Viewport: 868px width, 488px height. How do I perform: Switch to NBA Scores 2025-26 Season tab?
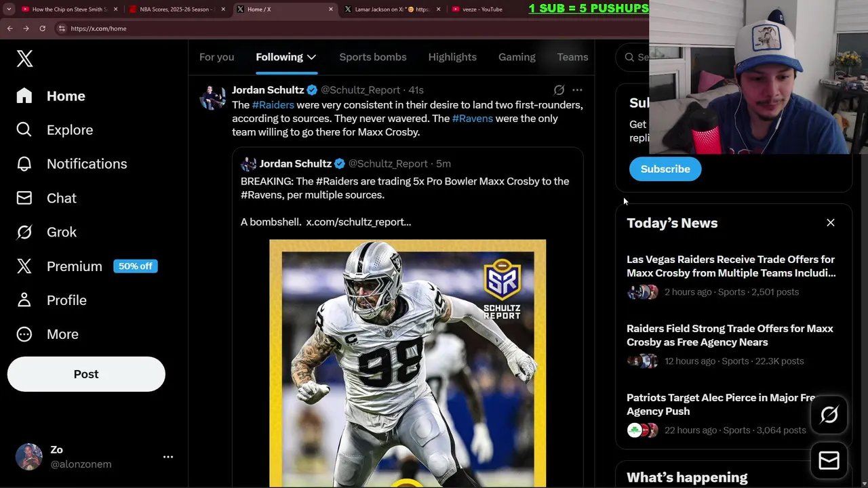[176, 9]
